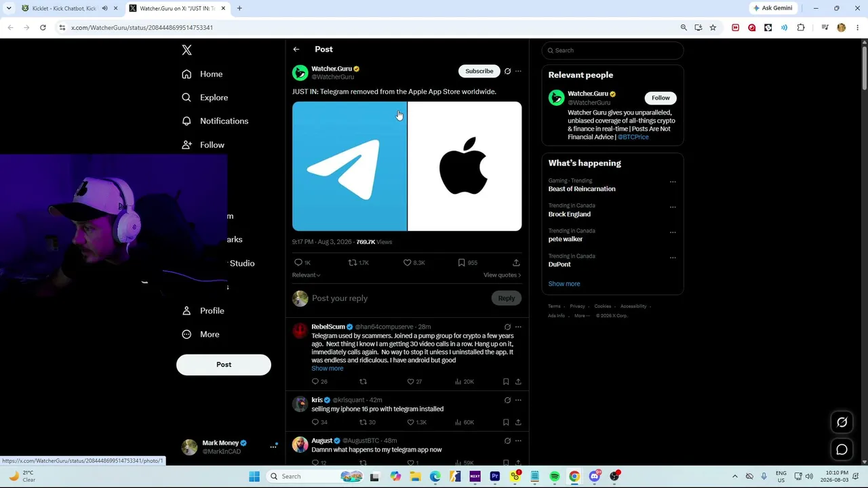Screen dimensions: 868x488
Task: Go to Explore in the sidebar menu
Action: 214,98
